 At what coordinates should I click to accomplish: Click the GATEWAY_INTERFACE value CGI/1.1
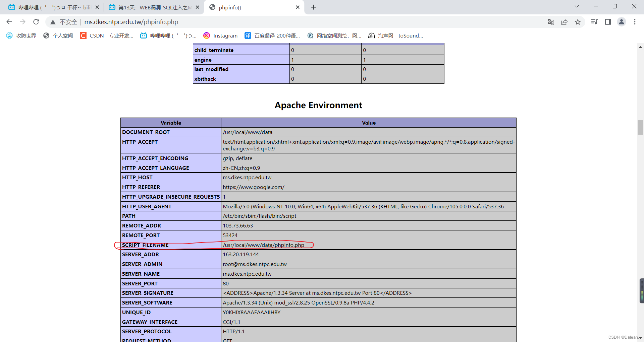(231, 322)
